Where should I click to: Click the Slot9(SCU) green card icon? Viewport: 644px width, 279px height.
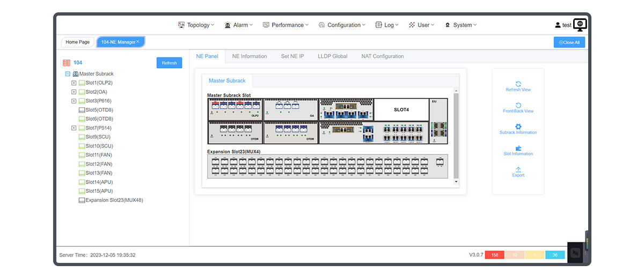pos(82,137)
